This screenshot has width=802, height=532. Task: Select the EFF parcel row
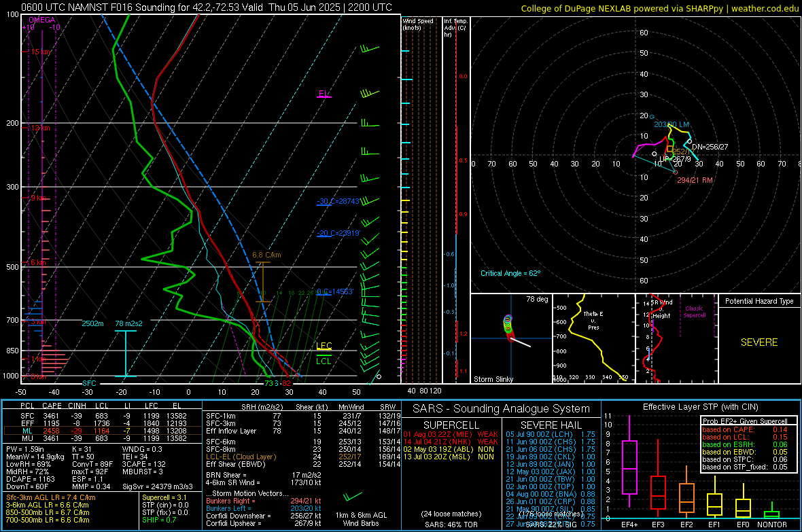coord(102,423)
